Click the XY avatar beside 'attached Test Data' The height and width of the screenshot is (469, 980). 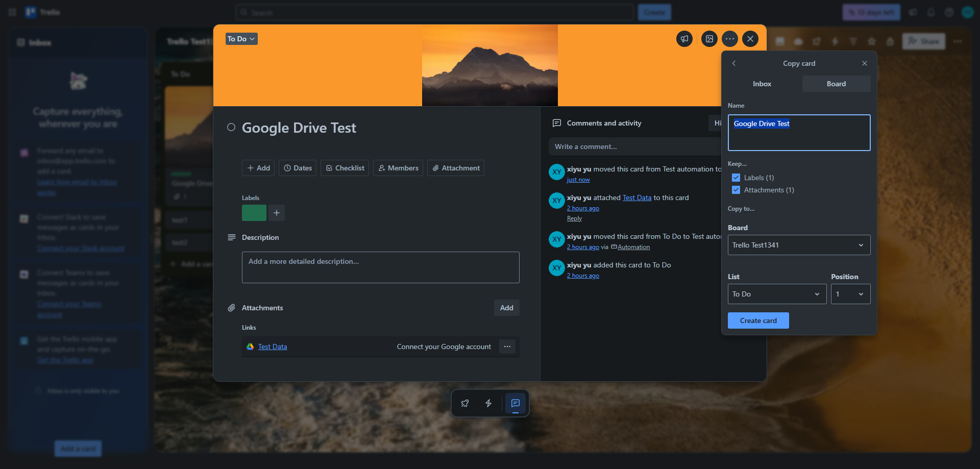click(x=557, y=201)
